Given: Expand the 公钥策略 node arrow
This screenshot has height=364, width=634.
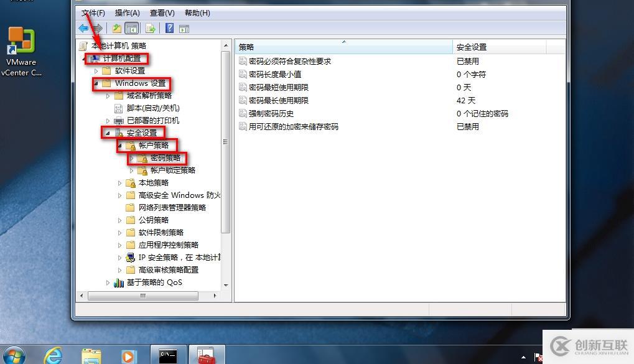Looking at the screenshot, I should [119, 220].
